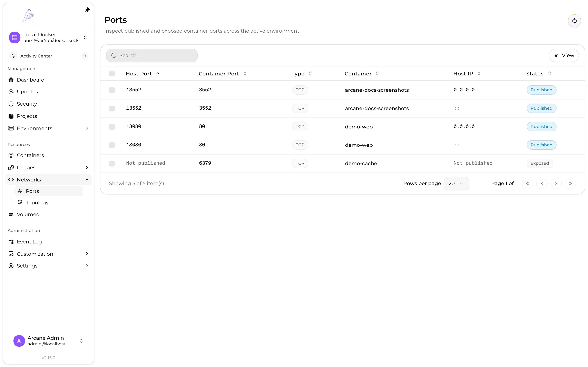Open the Arcane logo at sidebar top

pos(29,15)
